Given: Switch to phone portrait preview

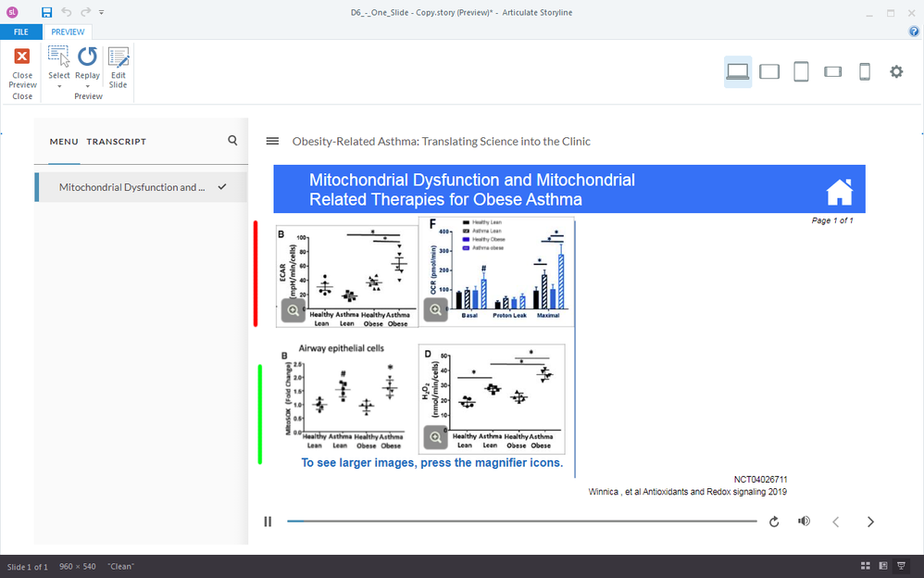Looking at the screenshot, I should tap(865, 72).
